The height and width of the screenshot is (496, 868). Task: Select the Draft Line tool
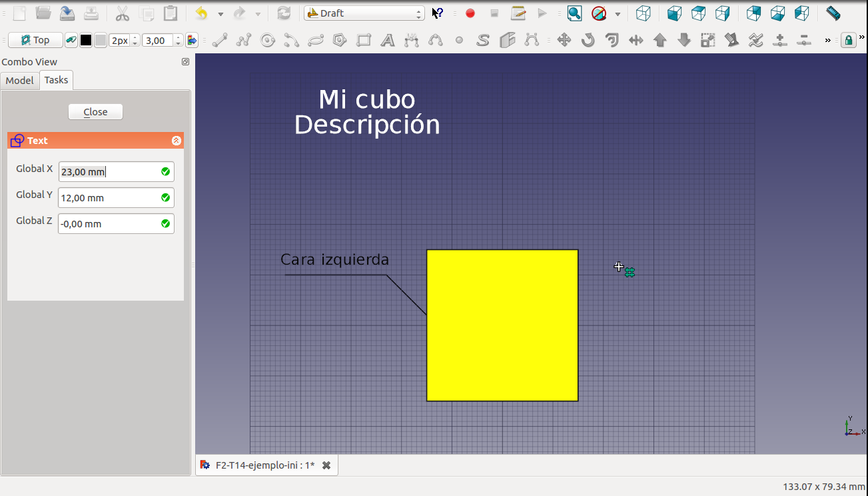coord(220,41)
